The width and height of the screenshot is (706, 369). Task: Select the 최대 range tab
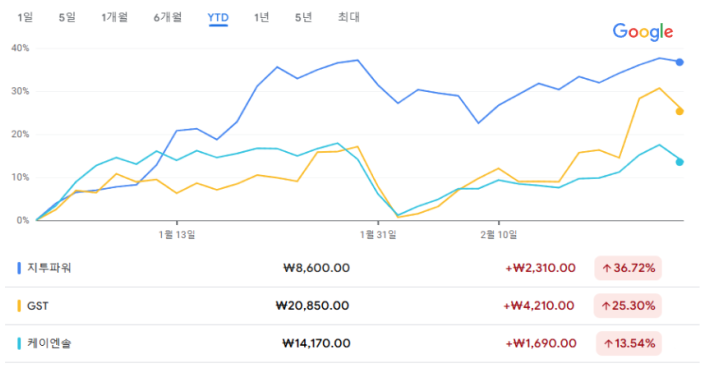pyautogui.click(x=348, y=18)
